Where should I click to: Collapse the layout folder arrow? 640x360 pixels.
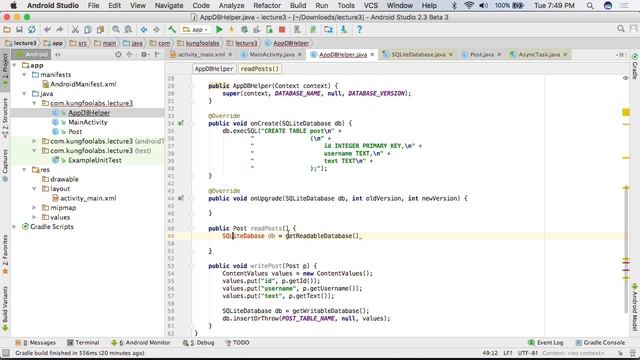pyautogui.click(x=34, y=189)
